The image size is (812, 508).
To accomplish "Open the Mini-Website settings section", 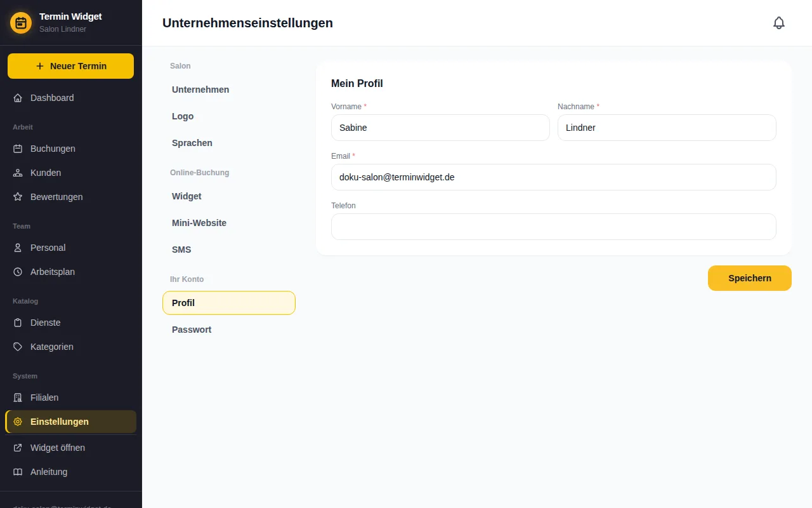I will click(x=229, y=223).
